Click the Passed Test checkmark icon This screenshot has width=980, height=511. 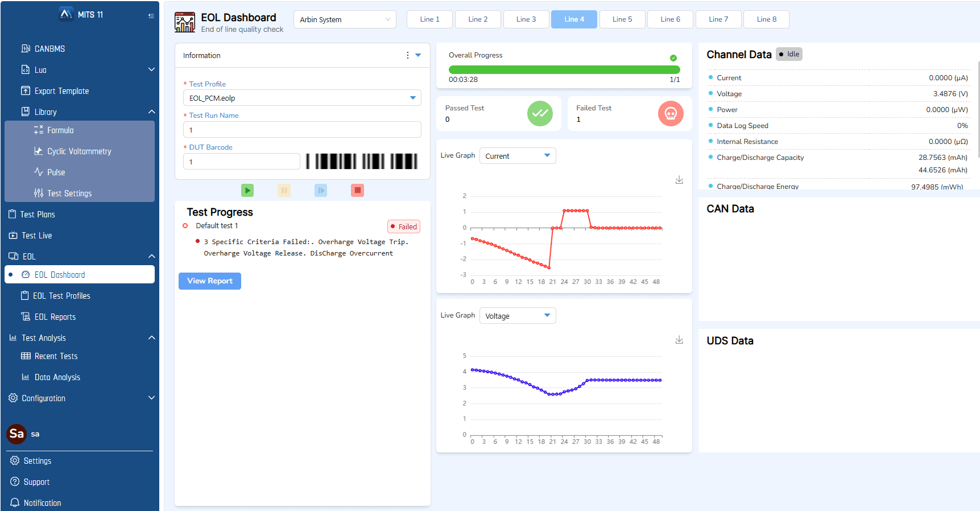539,113
